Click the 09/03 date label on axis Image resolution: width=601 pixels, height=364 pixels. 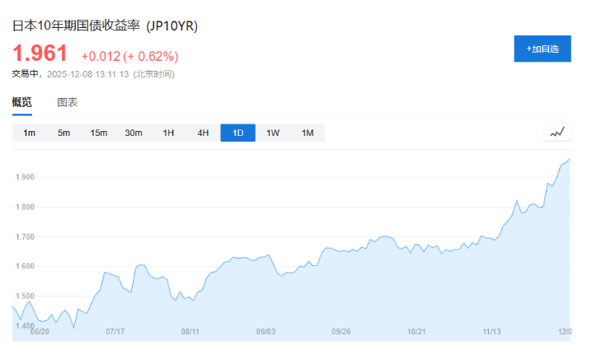point(265,332)
